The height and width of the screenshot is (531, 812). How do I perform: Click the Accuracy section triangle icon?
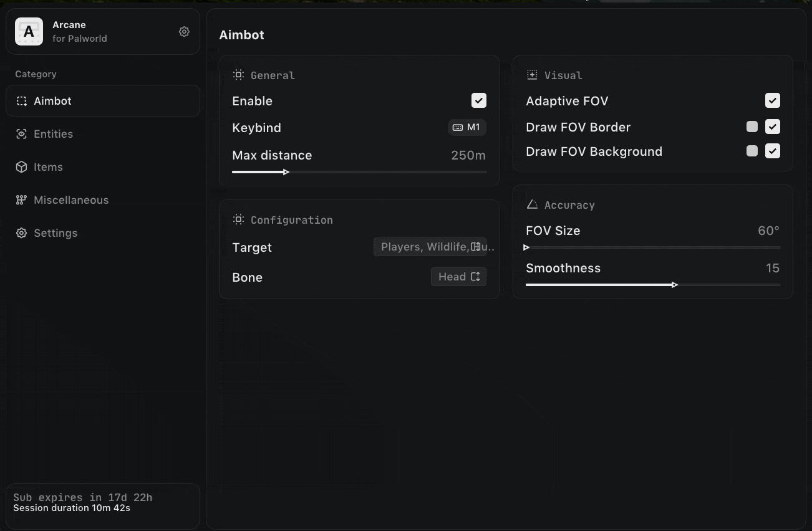[x=532, y=204]
